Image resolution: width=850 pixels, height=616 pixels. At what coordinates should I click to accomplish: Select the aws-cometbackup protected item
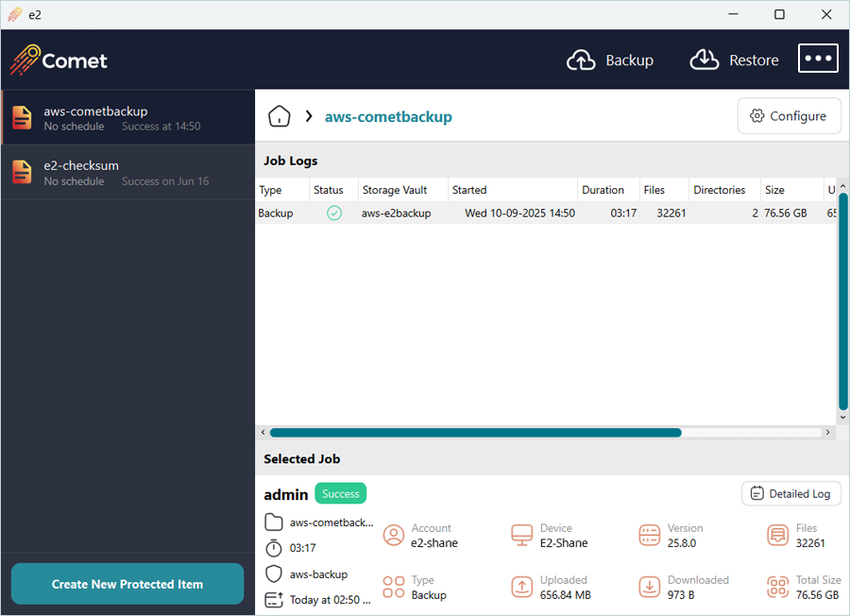point(127,118)
